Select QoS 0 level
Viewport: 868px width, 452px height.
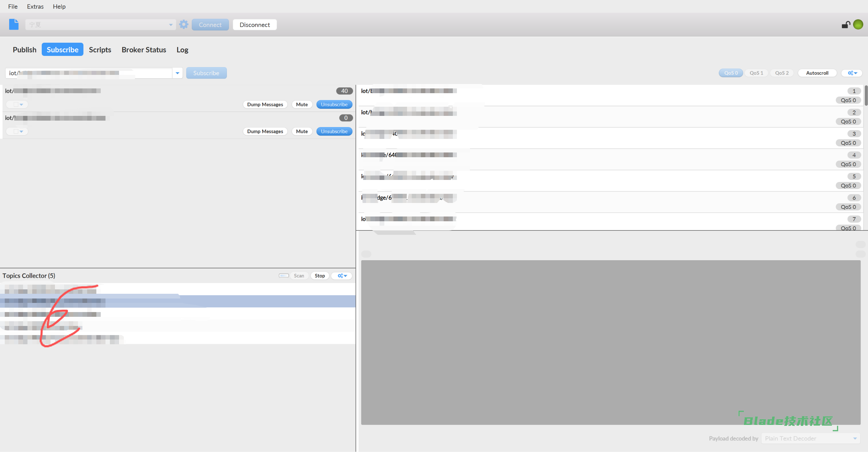731,73
